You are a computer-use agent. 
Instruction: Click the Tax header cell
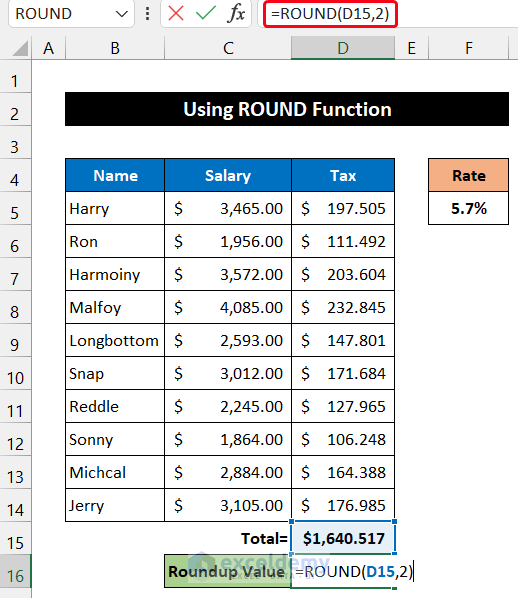tap(343, 175)
